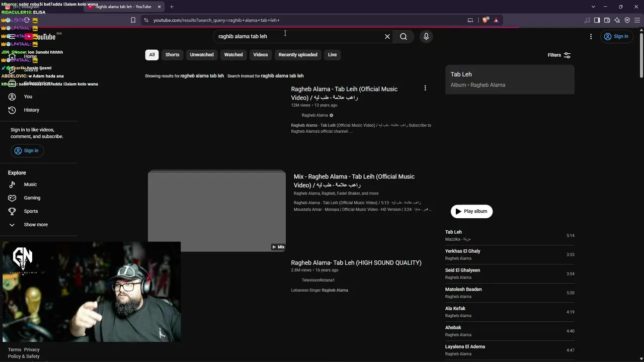Select the Unwatched filter chip
644x362 pixels.
click(x=202, y=55)
